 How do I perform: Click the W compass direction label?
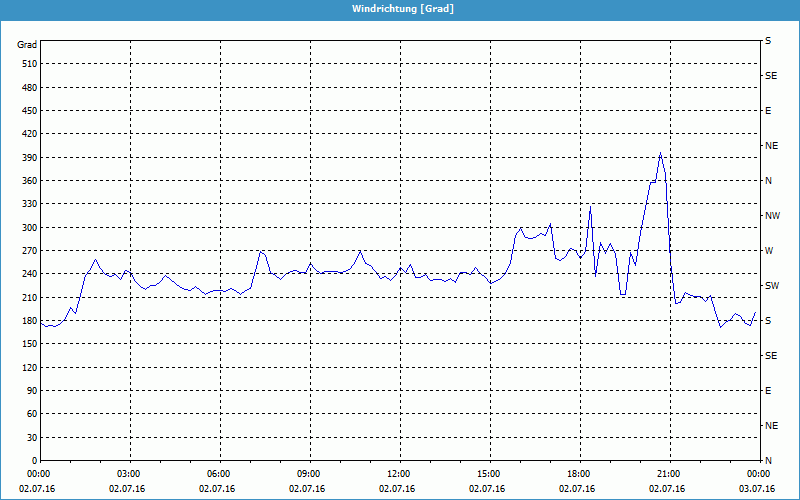point(769,250)
